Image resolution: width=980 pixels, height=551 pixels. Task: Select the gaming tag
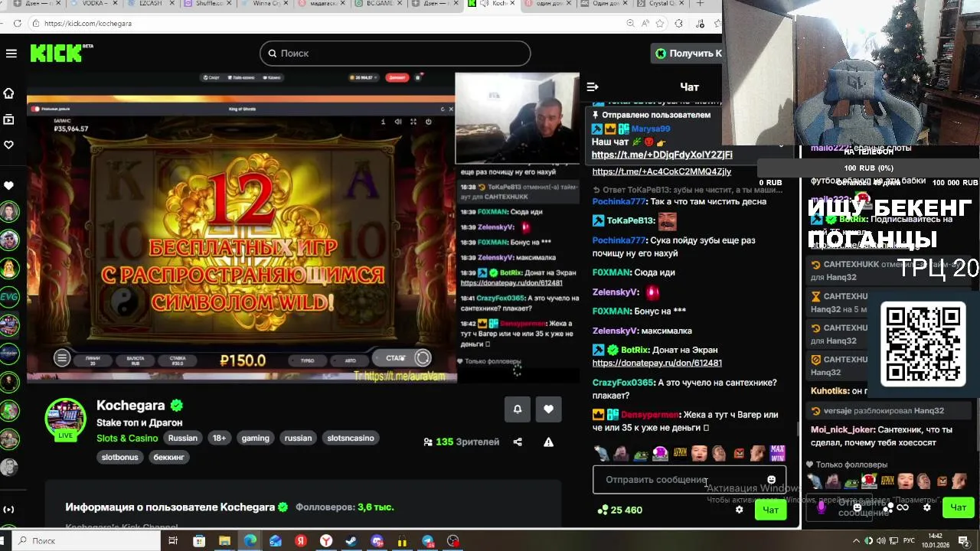point(255,438)
